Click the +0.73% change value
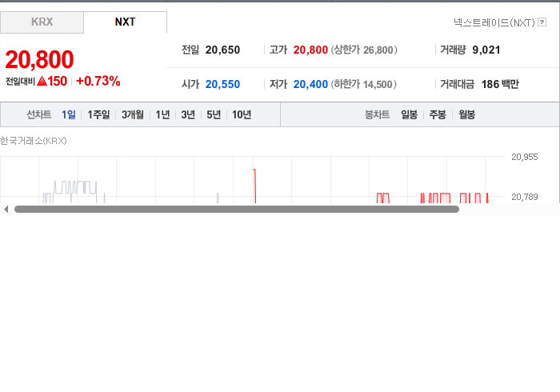Image resolution: width=560 pixels, height=392 pixels. [98, 81]
